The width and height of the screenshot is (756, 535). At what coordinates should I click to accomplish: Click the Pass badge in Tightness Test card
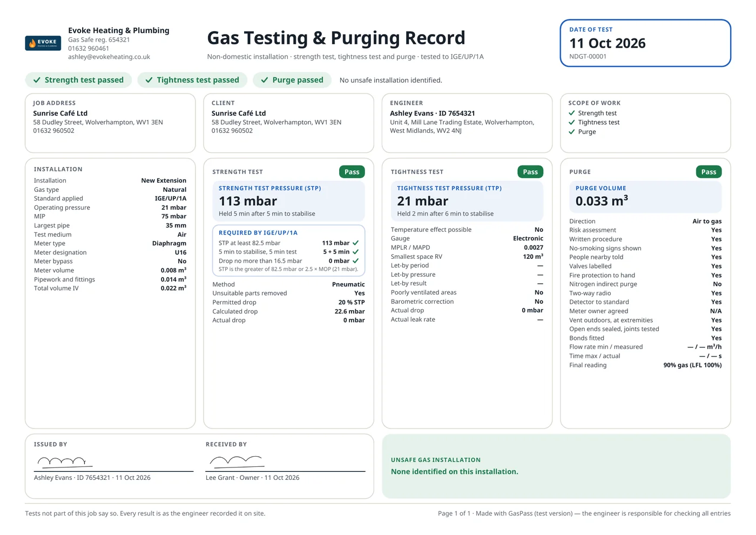530,172
